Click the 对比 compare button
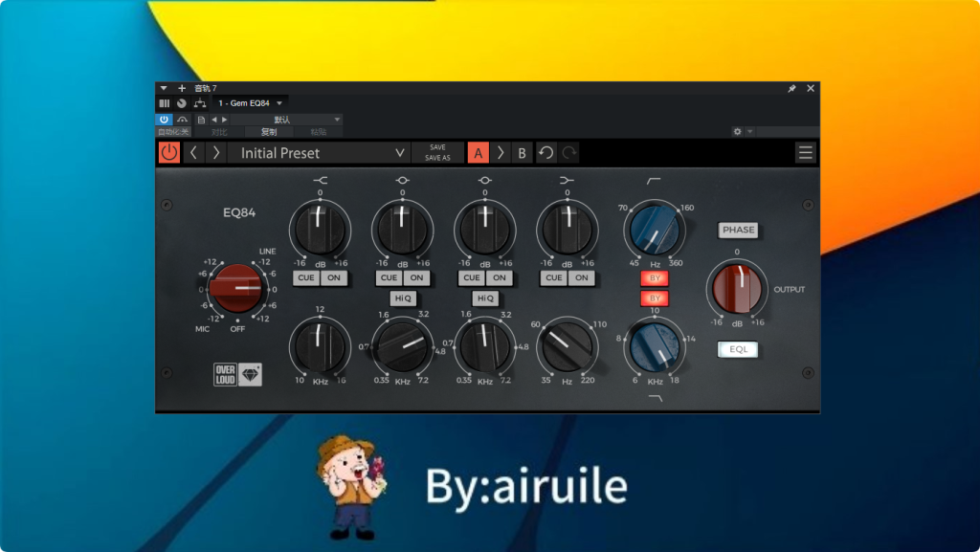The height and width of the screenshot is (552, 980). pyautogui.click(x=219, y=132)
